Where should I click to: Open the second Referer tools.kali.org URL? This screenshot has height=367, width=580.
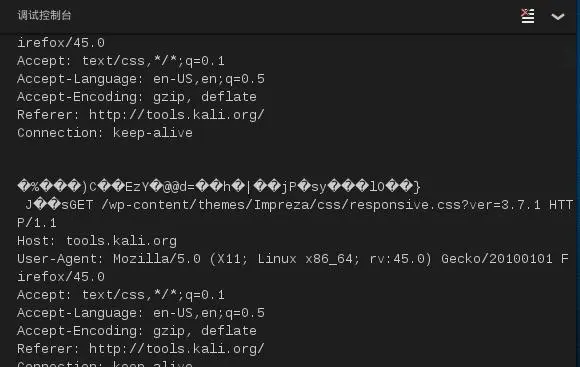tap(177, 349)
